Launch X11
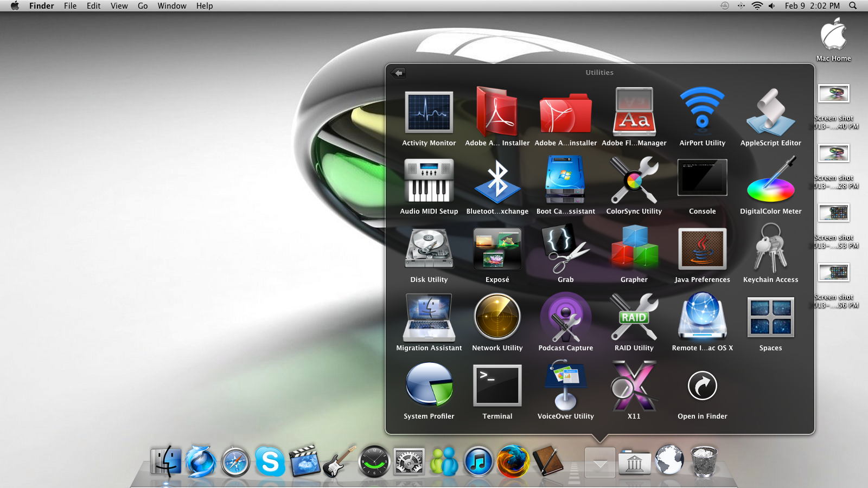Screen dimensions: 868x488 point(634,386)
